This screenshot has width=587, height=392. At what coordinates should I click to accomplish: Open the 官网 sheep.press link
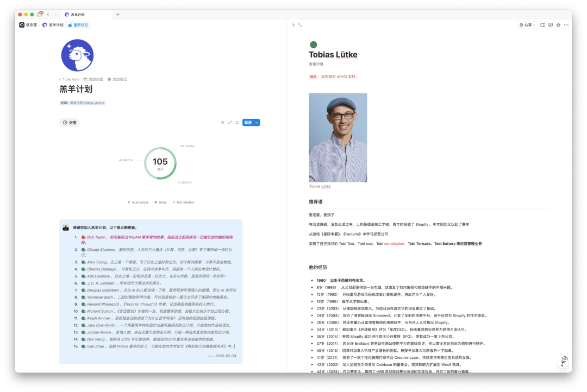coord(83,103)
